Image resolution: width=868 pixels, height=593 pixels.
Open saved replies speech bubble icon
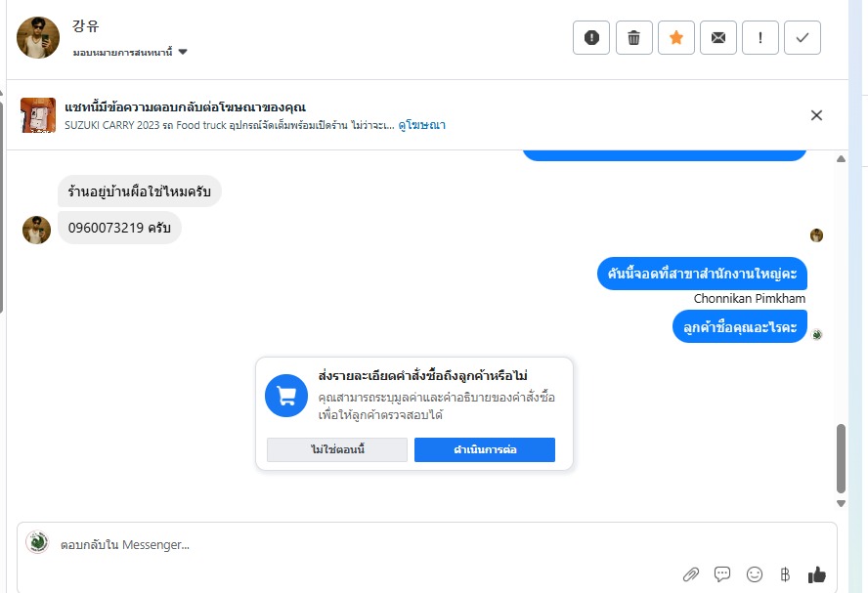(x=722, y=574)
